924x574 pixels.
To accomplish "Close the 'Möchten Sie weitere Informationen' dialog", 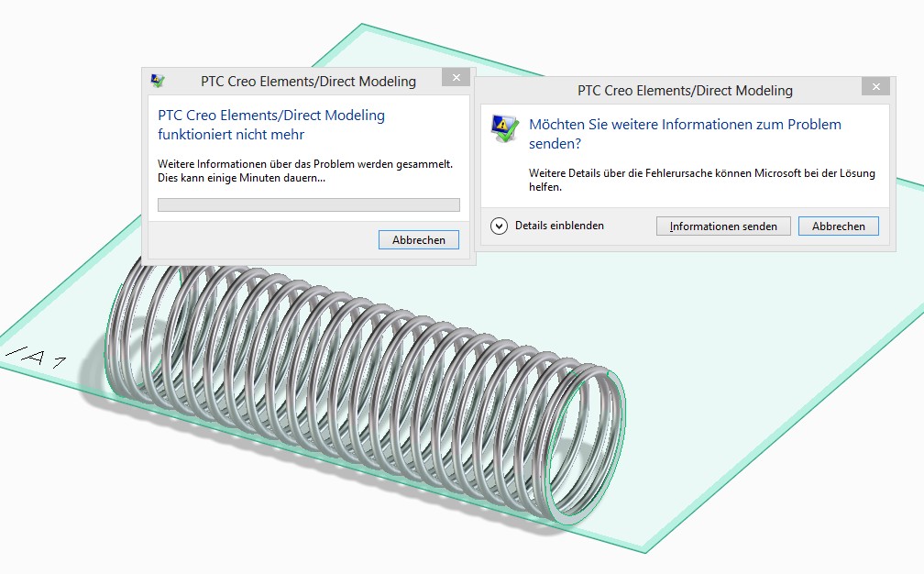I will pyautogui.click(x=875, y=86).
